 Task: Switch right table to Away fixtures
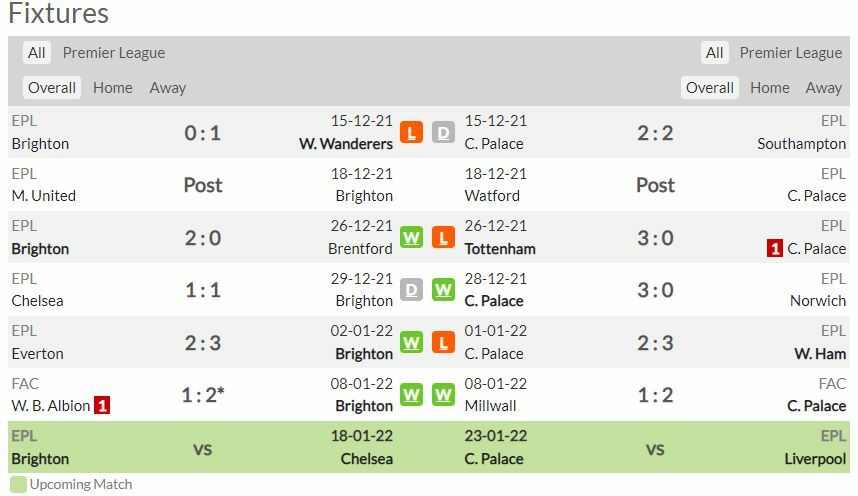pyautogui.click(x=823, y=88)
